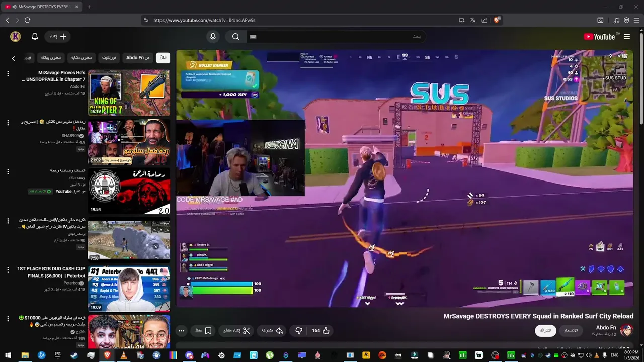Click the Create (plus) button
The width and height of the screenshot is (644, 362).
pos(58,36)
